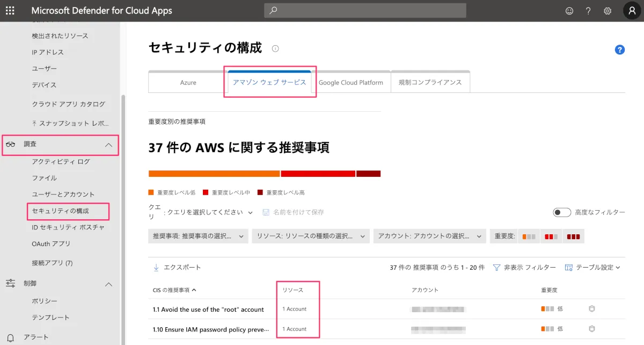Click 1 Account in the 1.10 row

[294, 328]
